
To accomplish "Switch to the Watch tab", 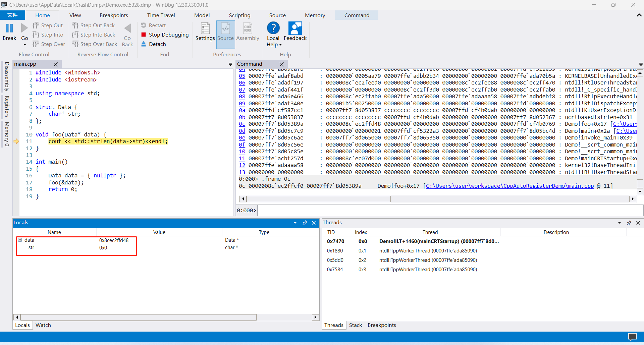I will tap(43, 325).
